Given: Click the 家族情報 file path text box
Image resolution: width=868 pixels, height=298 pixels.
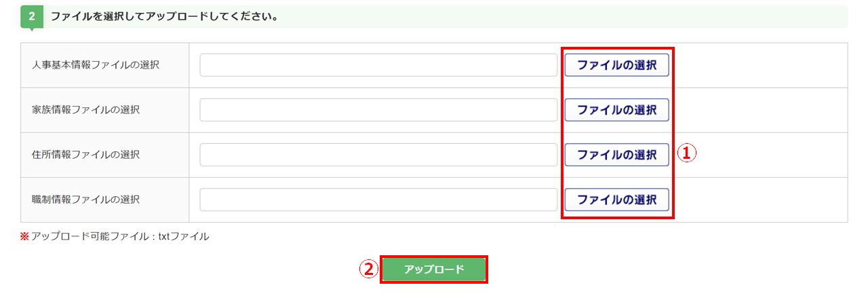Looking at the screenshot, I should click(x=378, y=110).
